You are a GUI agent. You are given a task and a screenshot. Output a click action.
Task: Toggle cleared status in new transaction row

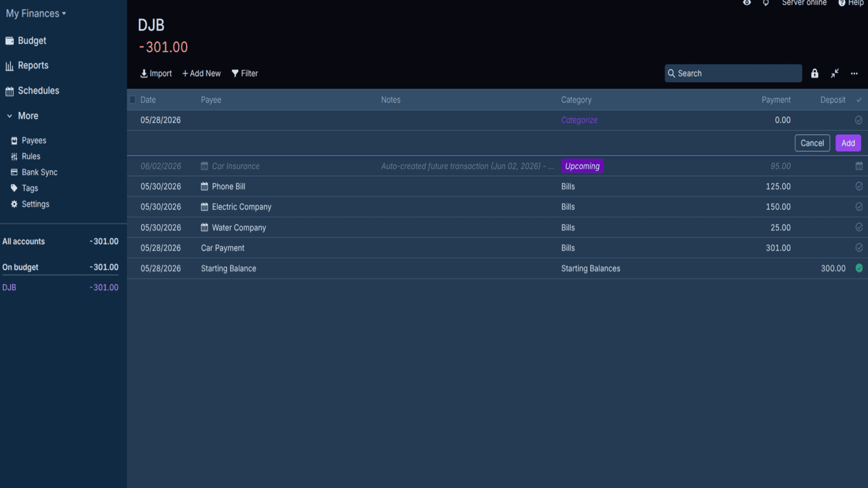pos(859,120)
